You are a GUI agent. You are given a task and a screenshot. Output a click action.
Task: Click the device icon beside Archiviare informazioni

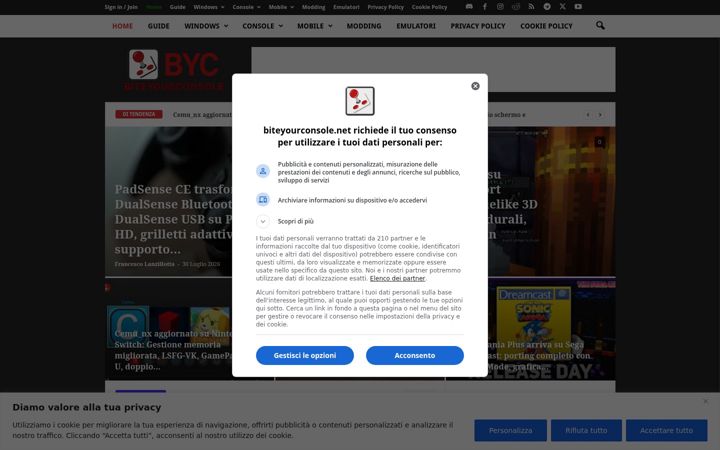click(263, 200)
